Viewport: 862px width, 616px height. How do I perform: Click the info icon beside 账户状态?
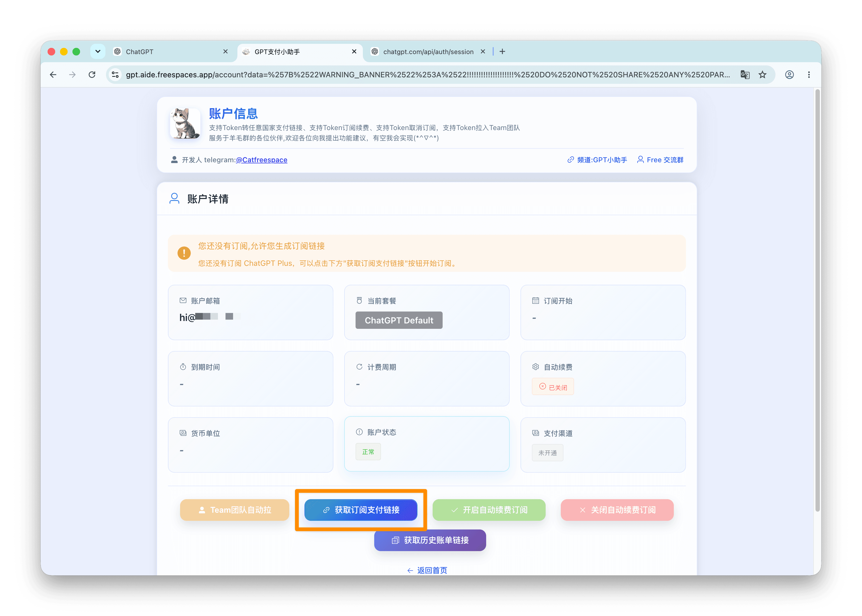pos(359,432)
